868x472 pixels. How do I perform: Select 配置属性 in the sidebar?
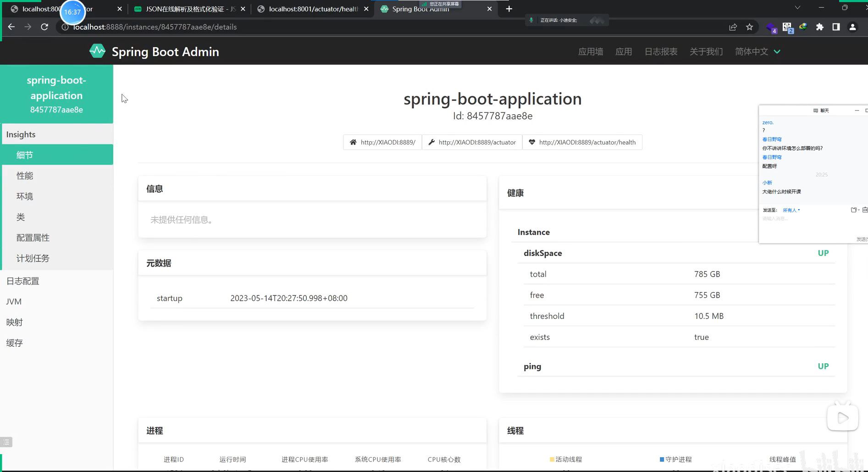pyautogui.click(x=57, y=238)
